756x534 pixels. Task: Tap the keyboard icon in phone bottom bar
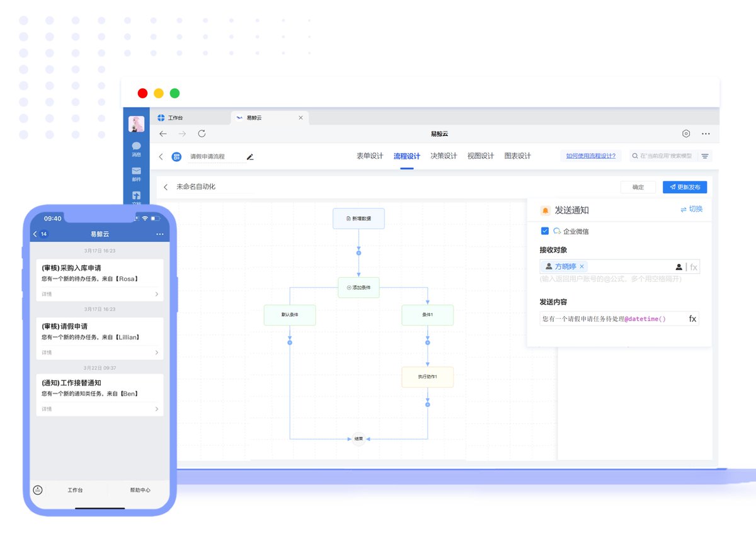tap(38, 490)
